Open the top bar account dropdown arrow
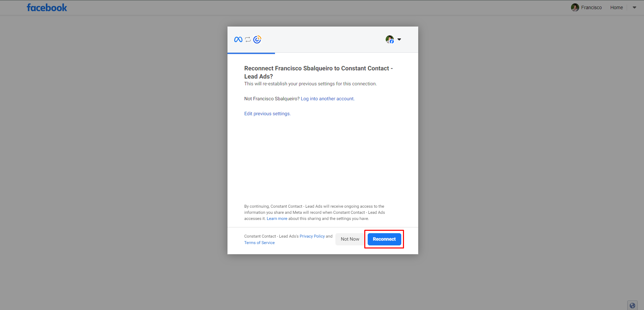The width and height of the screenshot is (644, 310). pyautogui.click(x=634, y=7)
